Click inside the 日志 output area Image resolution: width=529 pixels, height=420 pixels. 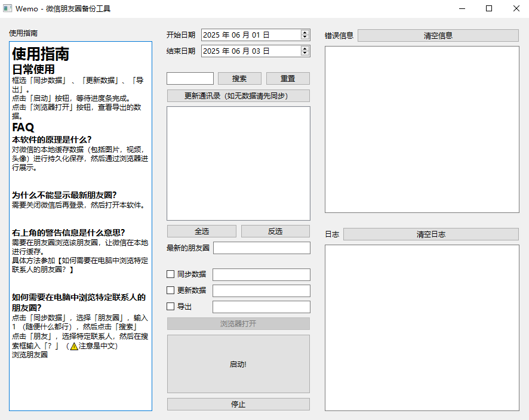[x=422, y=328]
